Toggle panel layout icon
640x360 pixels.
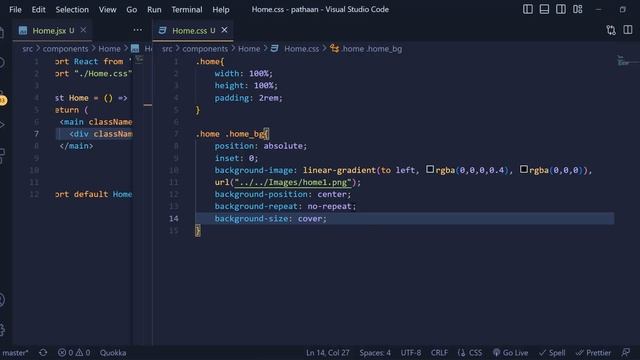[x=544, y=9]
